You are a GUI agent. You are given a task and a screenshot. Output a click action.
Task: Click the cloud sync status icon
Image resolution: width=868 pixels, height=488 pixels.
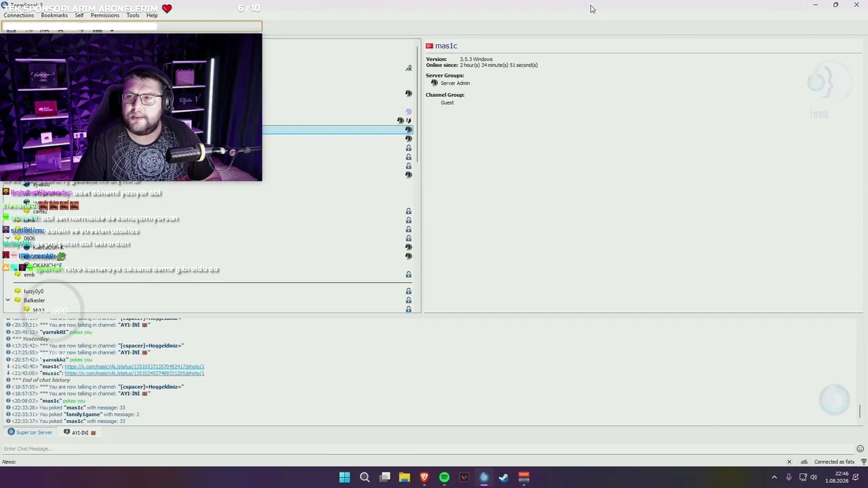pos(804,462)
